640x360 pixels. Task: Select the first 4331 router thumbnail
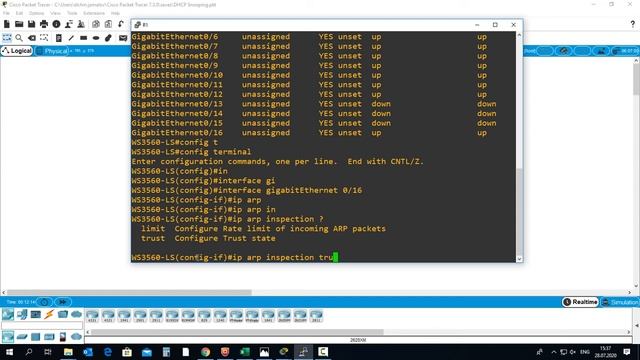(x=92, y=316)
